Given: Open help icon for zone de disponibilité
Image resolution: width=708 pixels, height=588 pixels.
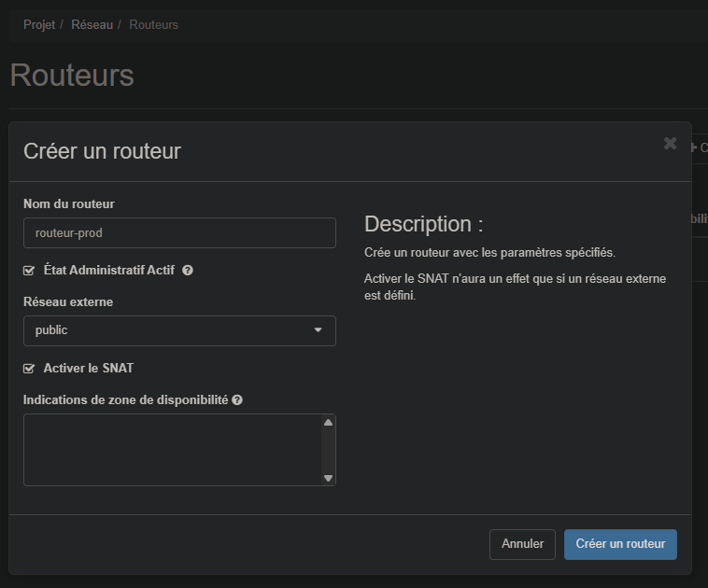Looking at the screenshot, I should 237,399.
